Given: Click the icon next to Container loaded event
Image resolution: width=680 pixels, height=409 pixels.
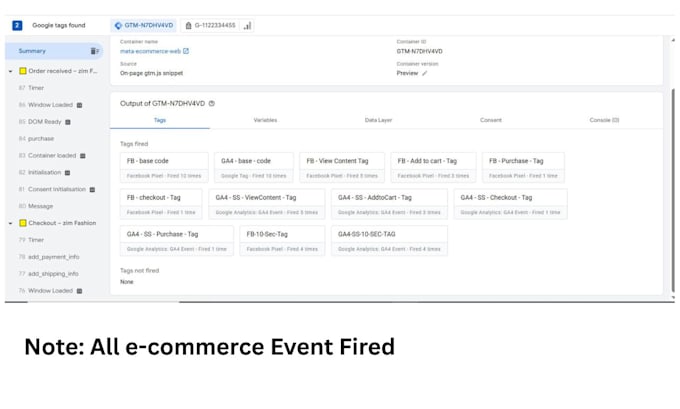Looking at the screenshot, I should [x=82, y=156].
